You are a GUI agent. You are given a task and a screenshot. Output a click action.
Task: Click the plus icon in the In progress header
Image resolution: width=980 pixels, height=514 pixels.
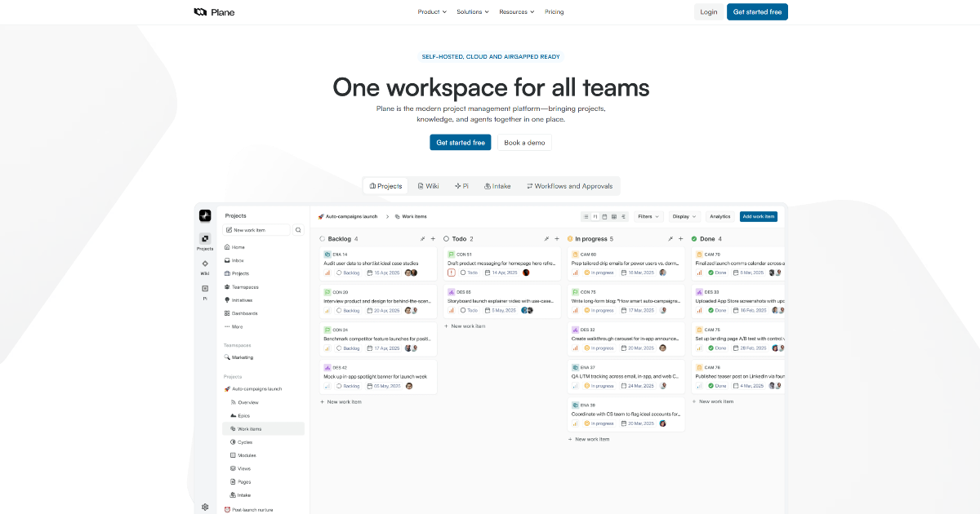[680, 239]
